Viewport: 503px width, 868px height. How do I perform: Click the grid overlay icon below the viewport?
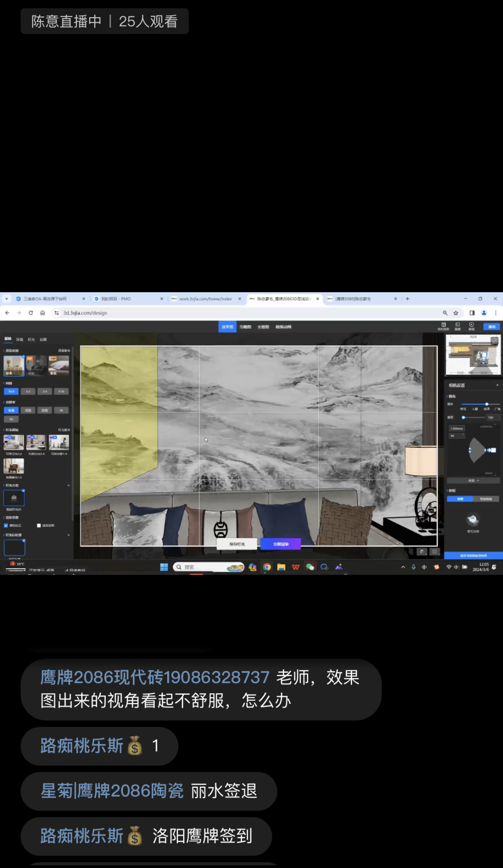(x=435, y=552)
